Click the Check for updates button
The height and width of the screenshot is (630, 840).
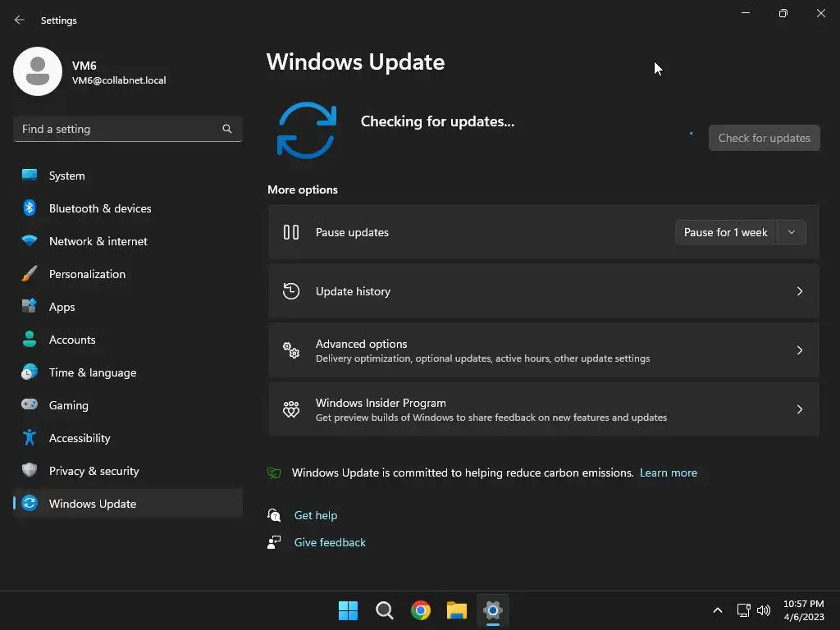click(764, 138)
